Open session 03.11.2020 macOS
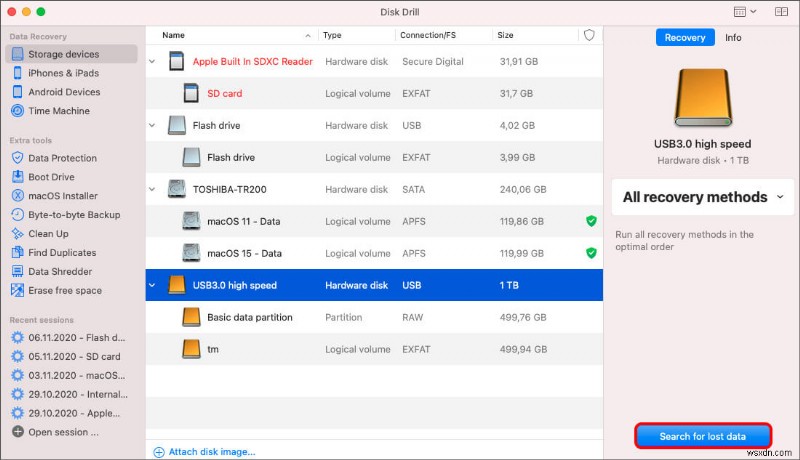 (77, 375)
